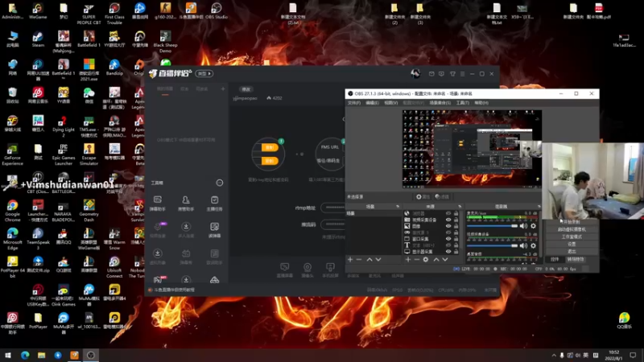
Task: Open the OBS Studio desktop shortcut
Action: click(x=217, y=11)
